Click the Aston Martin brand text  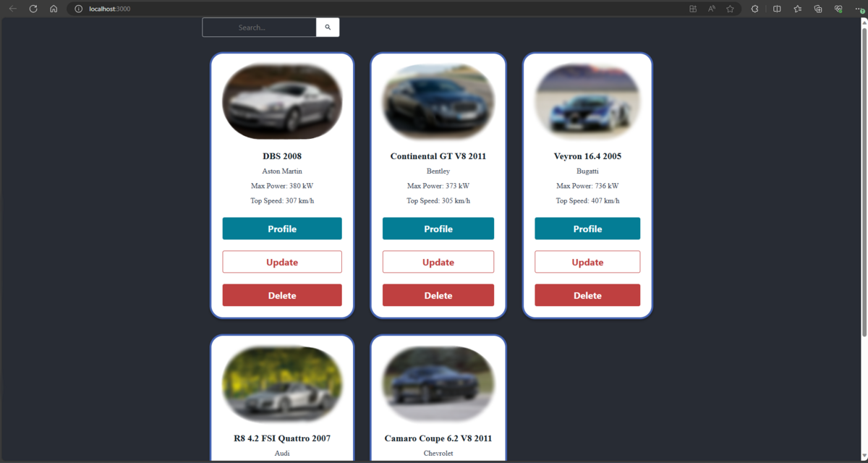[282, 171]
